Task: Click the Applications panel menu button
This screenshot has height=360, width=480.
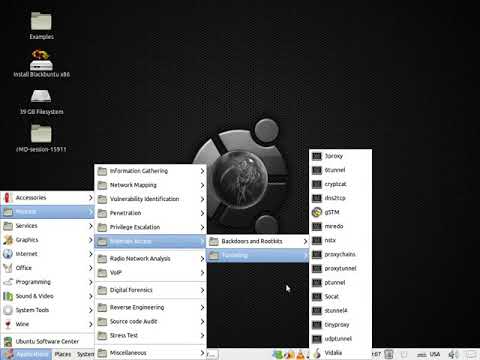Action: pos(26,354)
